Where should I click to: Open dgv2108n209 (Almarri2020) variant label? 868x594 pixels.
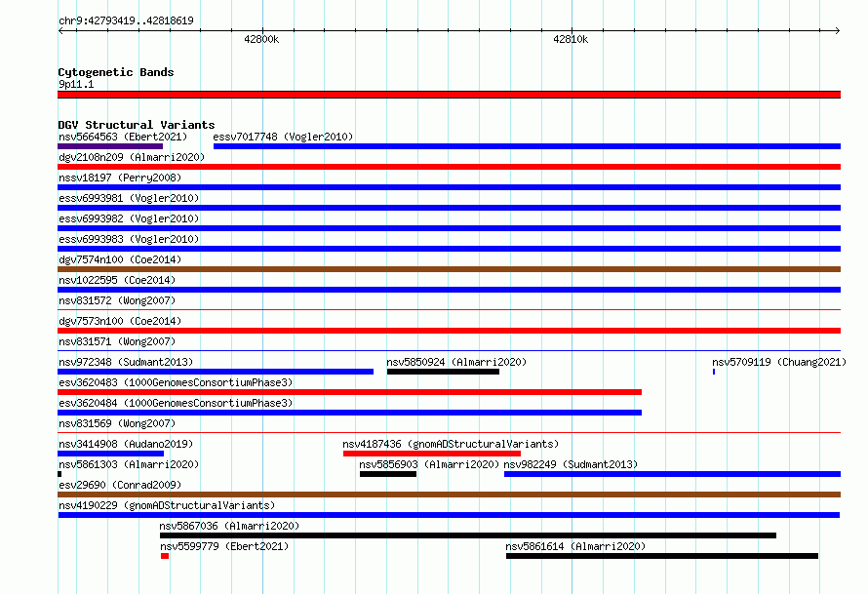[132, 157]
